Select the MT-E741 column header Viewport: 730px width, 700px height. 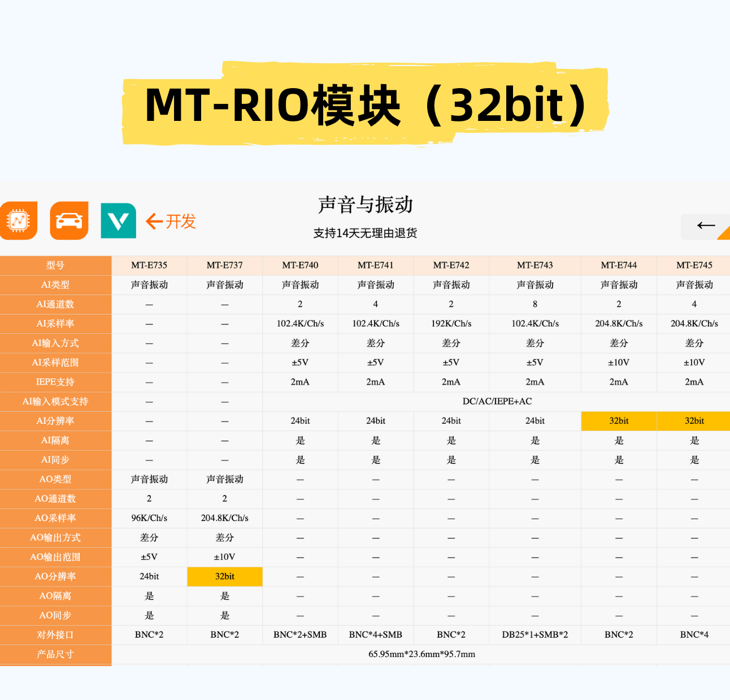coord(376,265)
